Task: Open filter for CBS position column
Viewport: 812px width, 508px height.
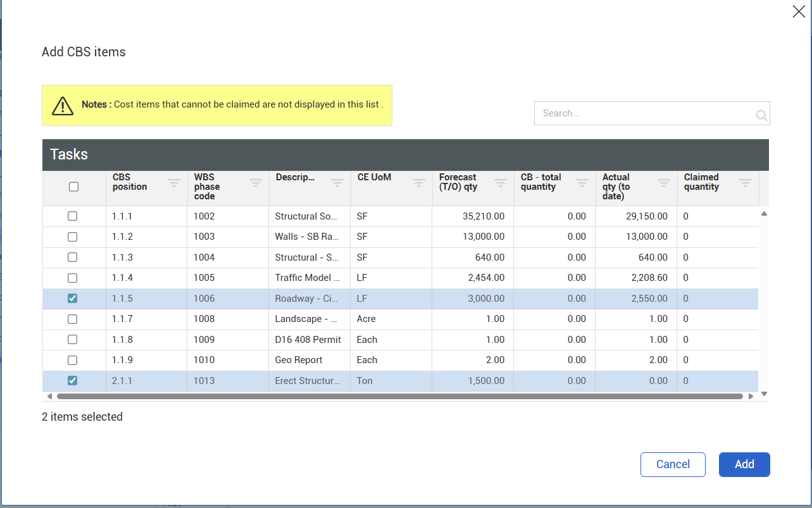Action: pyautogui.click(x=173, y=183)
